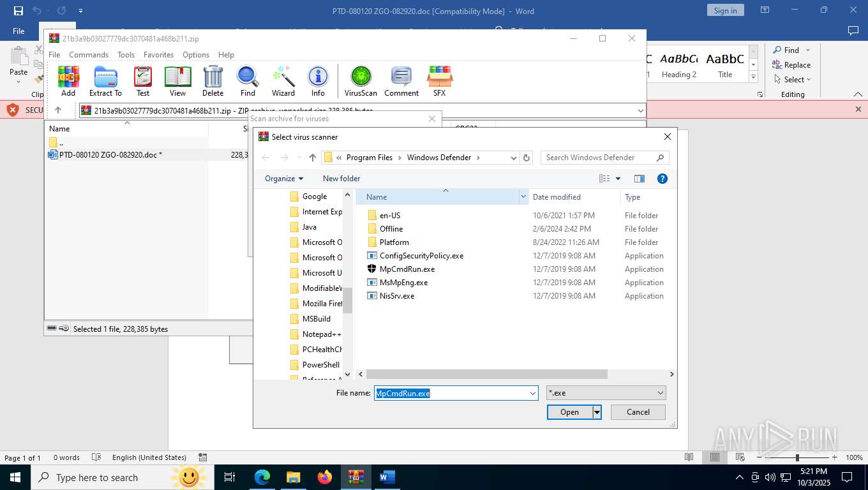Cancel the Select virus scanner dialog
Viewport: 868px width, 490px height.
(638, 412)
